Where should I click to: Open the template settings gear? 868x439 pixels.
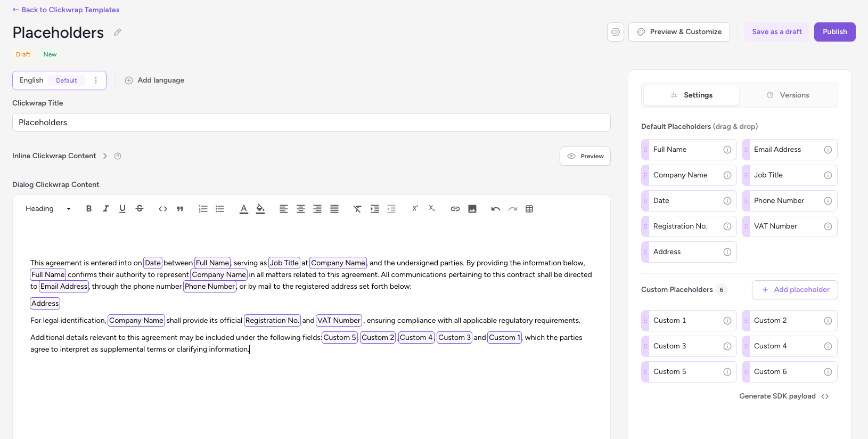click(616, 32)
